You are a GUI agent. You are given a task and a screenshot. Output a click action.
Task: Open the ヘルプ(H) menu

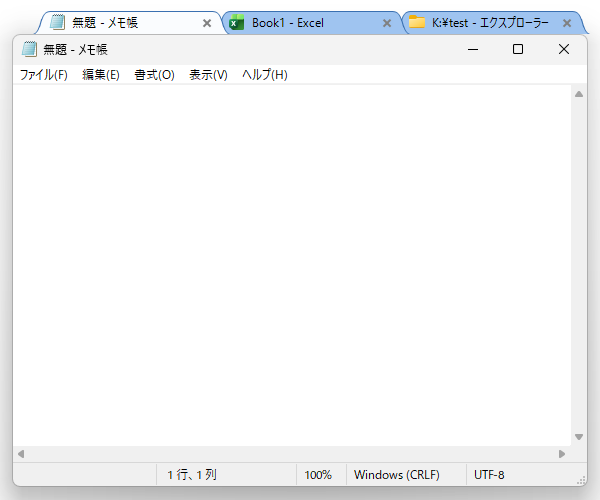pyautogui.click(x=264, y=75)
